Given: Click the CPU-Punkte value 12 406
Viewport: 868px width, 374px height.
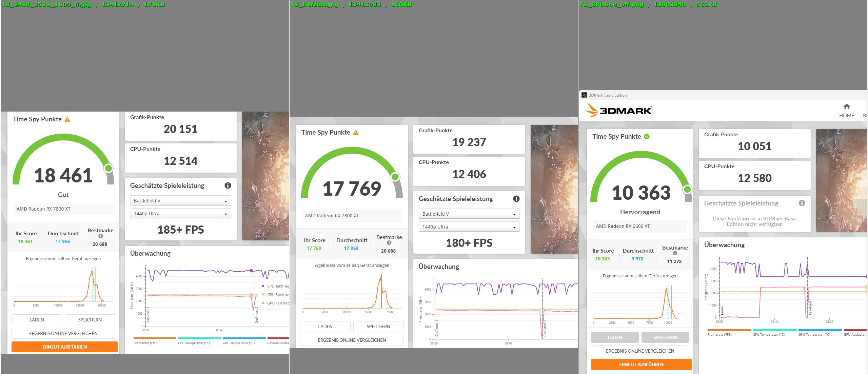Looking at the screenshot, I should pyautogui.click(x=469, y=174).
